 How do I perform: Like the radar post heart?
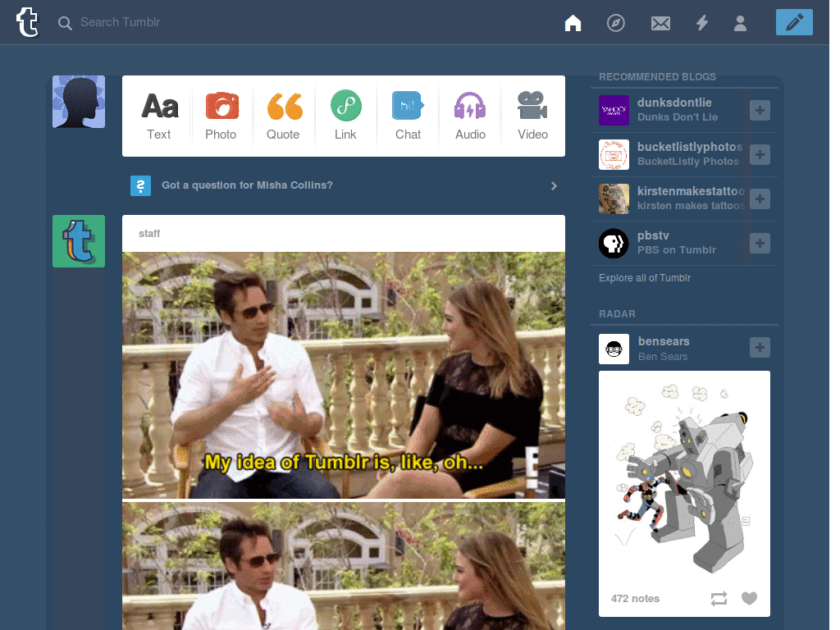click(x=749, y=598)
